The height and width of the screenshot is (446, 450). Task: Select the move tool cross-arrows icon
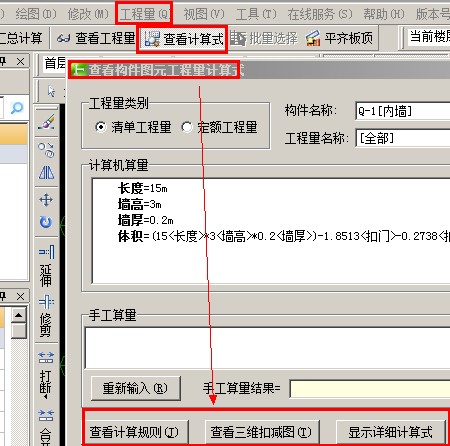pos(46,200)
